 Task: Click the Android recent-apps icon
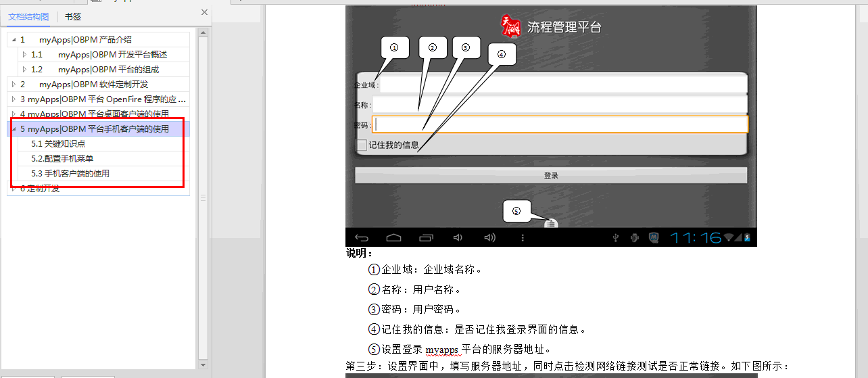426,237
